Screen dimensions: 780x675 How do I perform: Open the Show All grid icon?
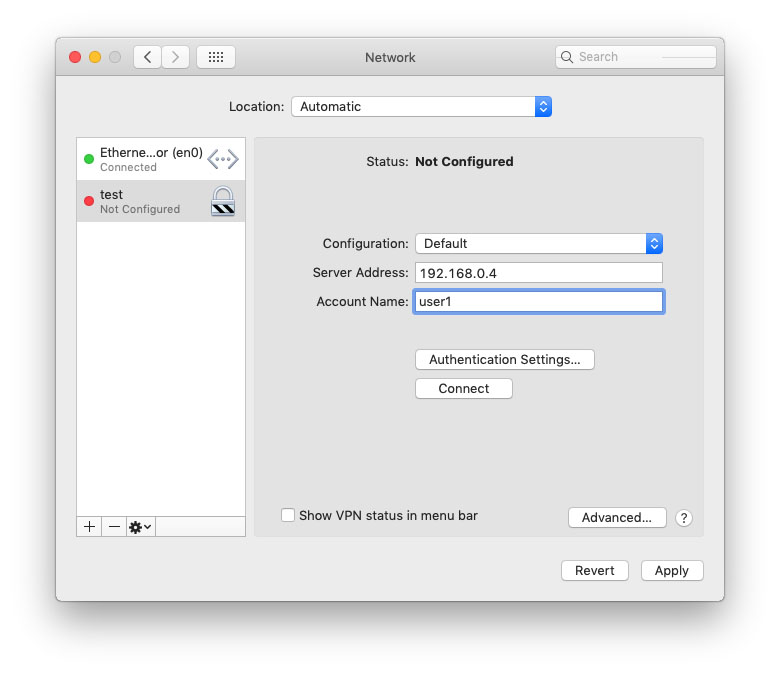point(216,57)
